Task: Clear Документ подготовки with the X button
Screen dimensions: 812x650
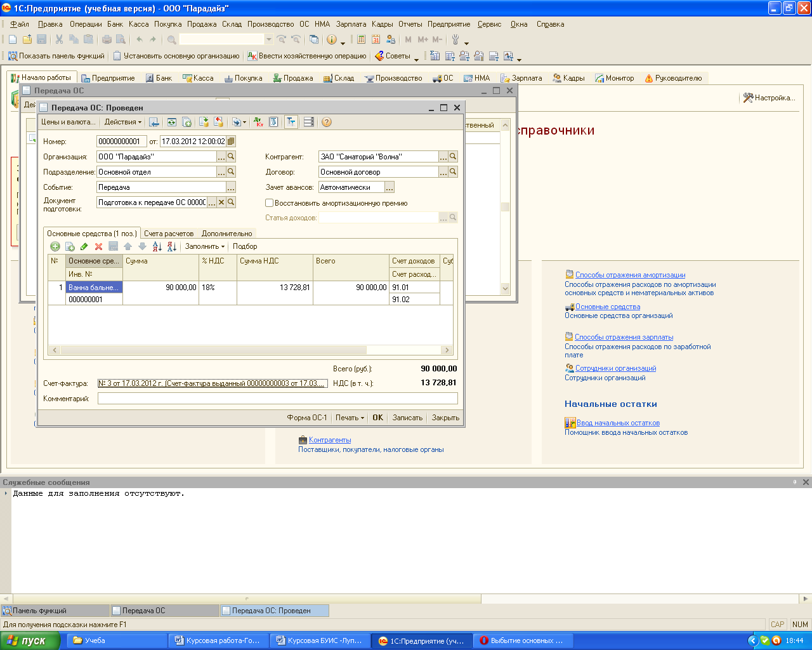Action: pos(221,202)
